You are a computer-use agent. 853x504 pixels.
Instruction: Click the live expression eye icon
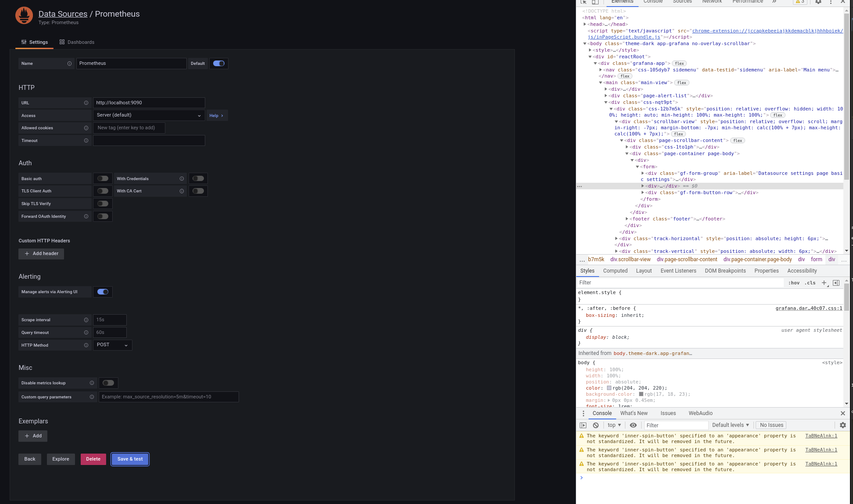[633, 425]
